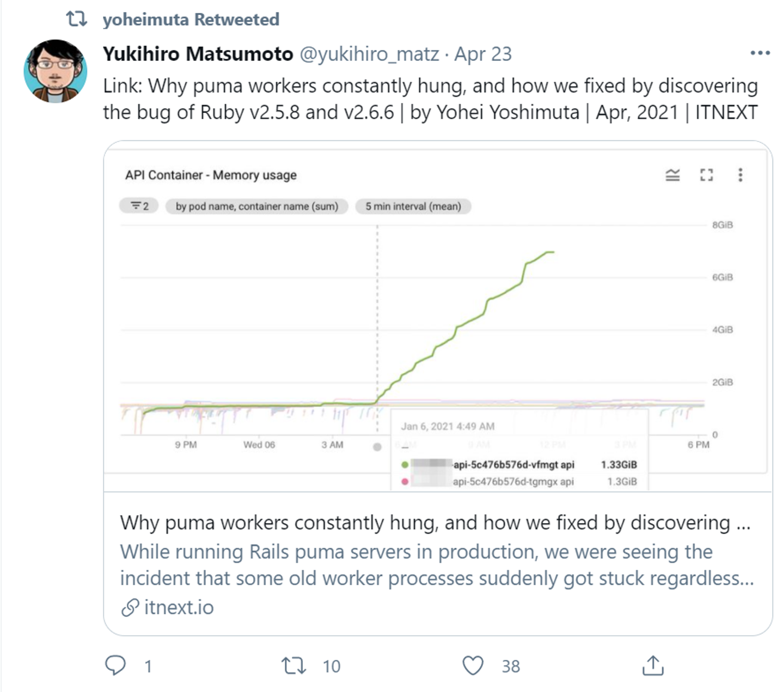Click the retweet arrows icon beside yoheimuta
Viewport: 784px width, 692px height.
click(76, 20)
